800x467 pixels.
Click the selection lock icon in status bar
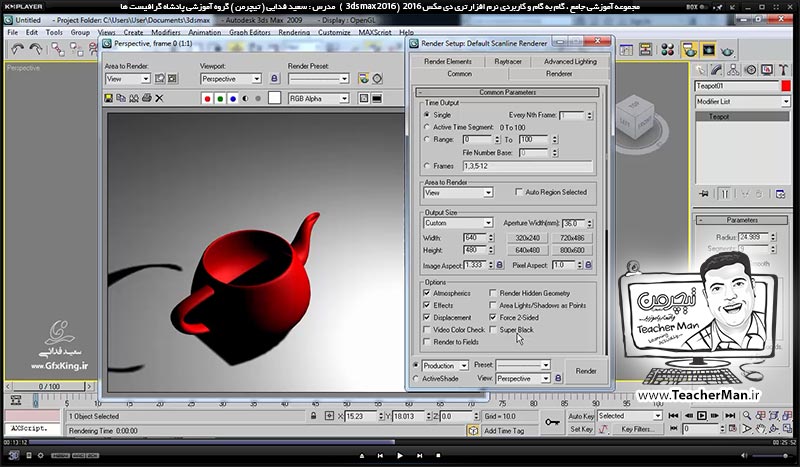313,416
